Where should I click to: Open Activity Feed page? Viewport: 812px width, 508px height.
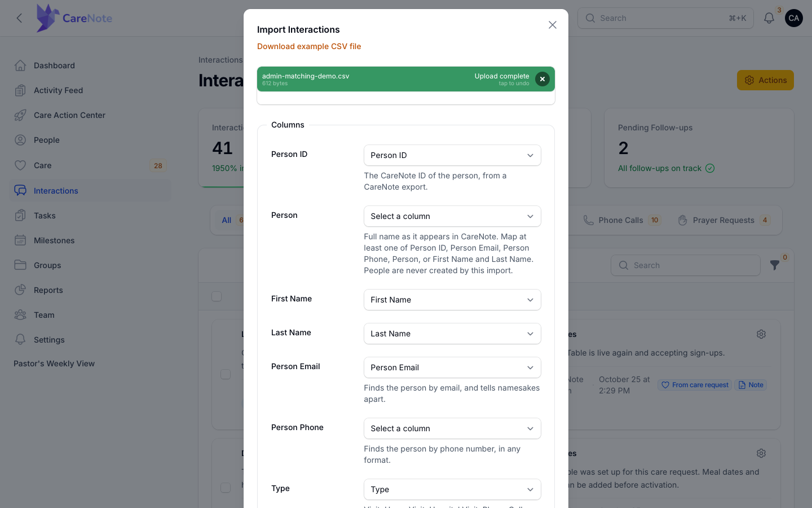pyautogui.click(x=90, y=90)
